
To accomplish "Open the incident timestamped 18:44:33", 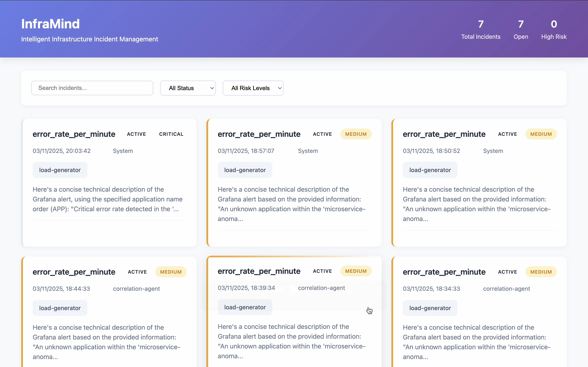I will pos(61,289).
